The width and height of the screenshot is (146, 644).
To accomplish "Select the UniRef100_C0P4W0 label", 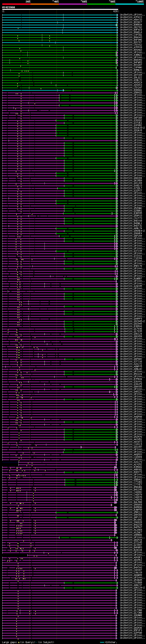I will (131, 67).
